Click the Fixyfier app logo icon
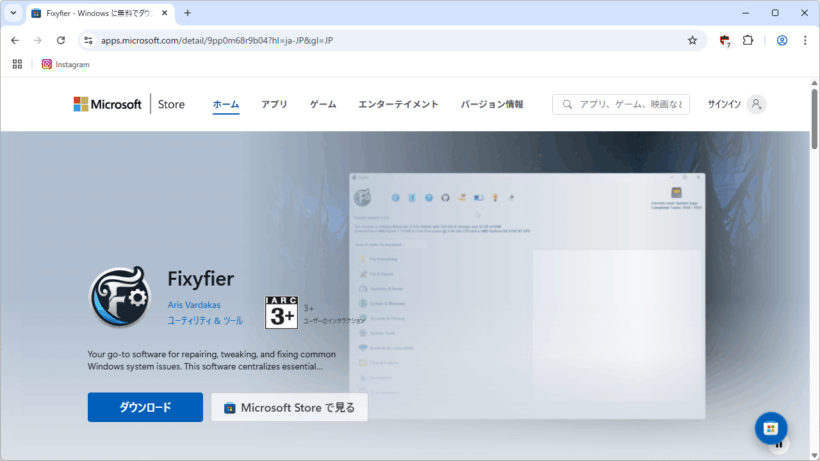Viewport: 820px width, 461px height. [x=120, y=298]
